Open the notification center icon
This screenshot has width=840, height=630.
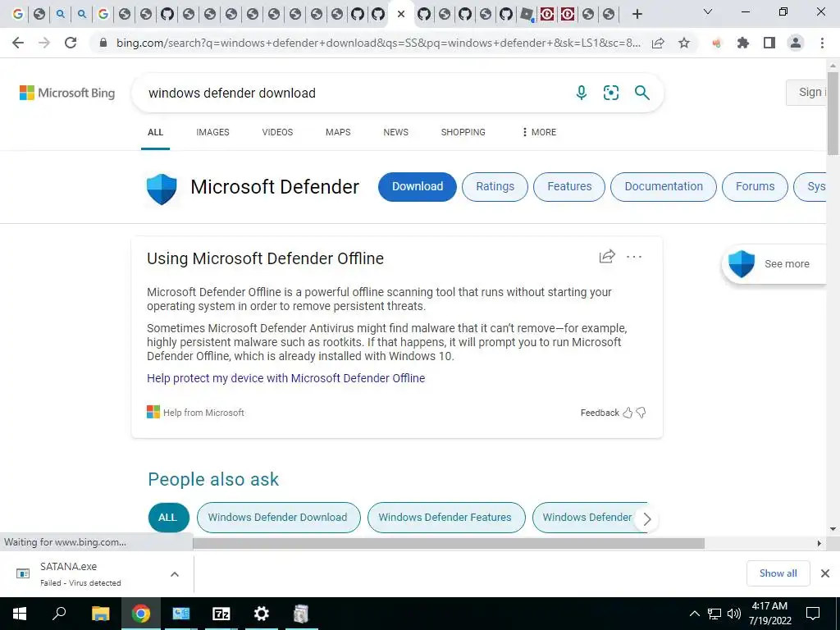[813, 614]
